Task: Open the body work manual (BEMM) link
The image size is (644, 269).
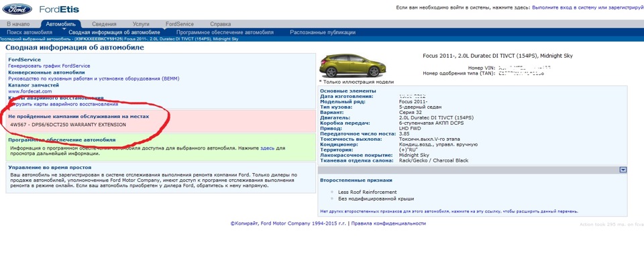Action: click(94, 78)
